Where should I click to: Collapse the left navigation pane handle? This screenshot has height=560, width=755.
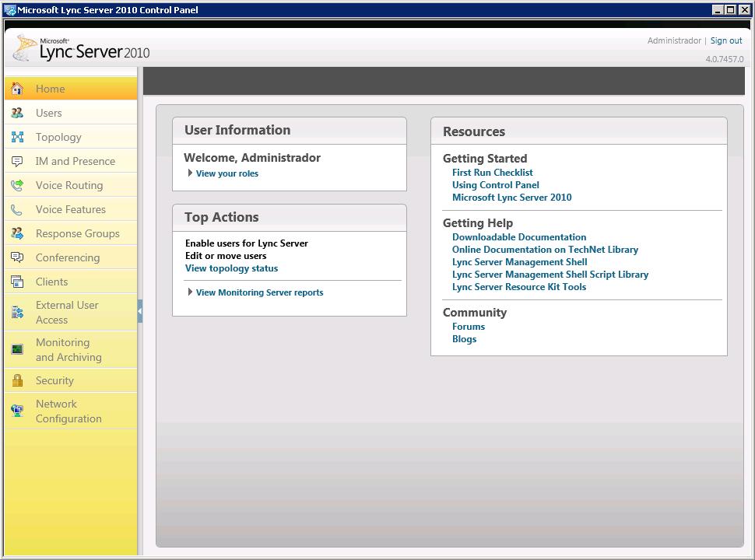point(139,311)
